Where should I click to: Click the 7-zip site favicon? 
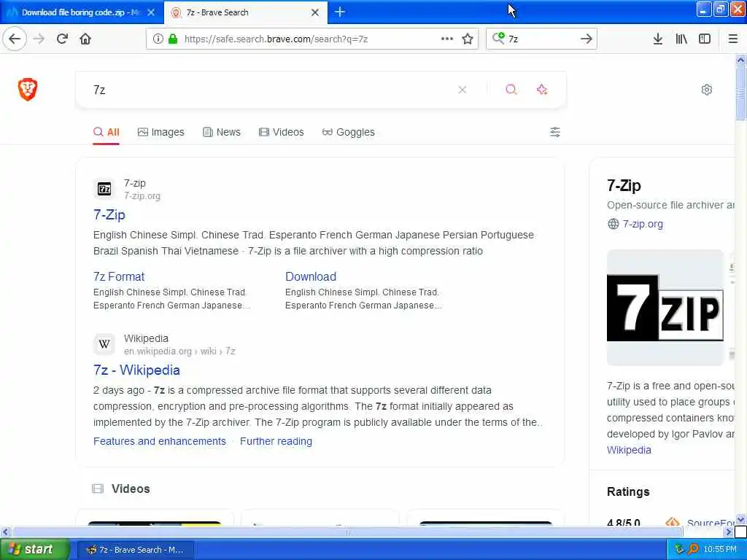point(104,189)
